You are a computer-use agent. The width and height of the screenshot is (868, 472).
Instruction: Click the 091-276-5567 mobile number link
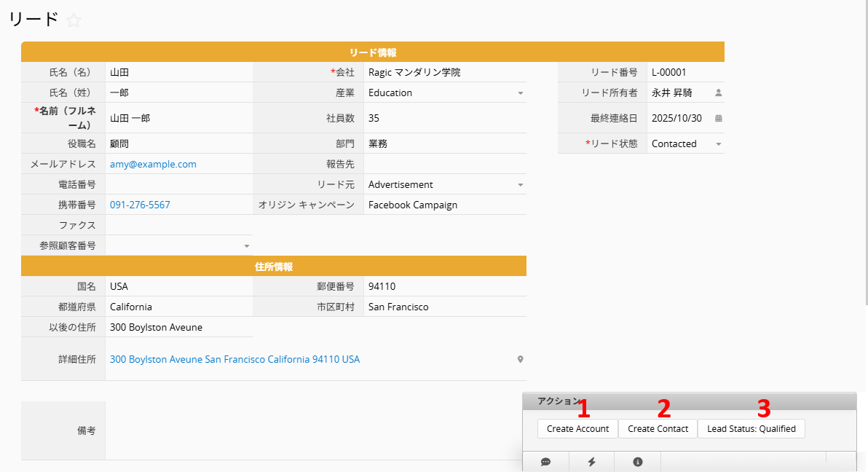pyautogui.click(x=140, y=205)
